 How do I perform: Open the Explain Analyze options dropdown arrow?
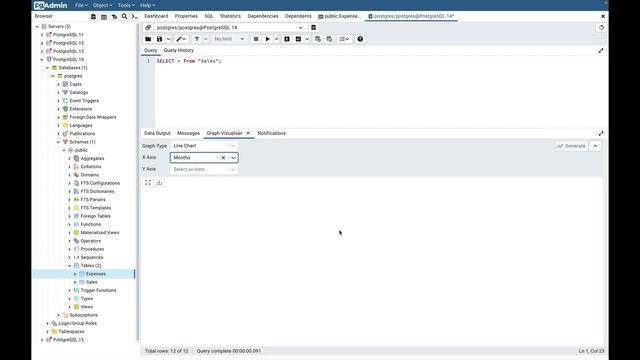(x=307, y=39)
